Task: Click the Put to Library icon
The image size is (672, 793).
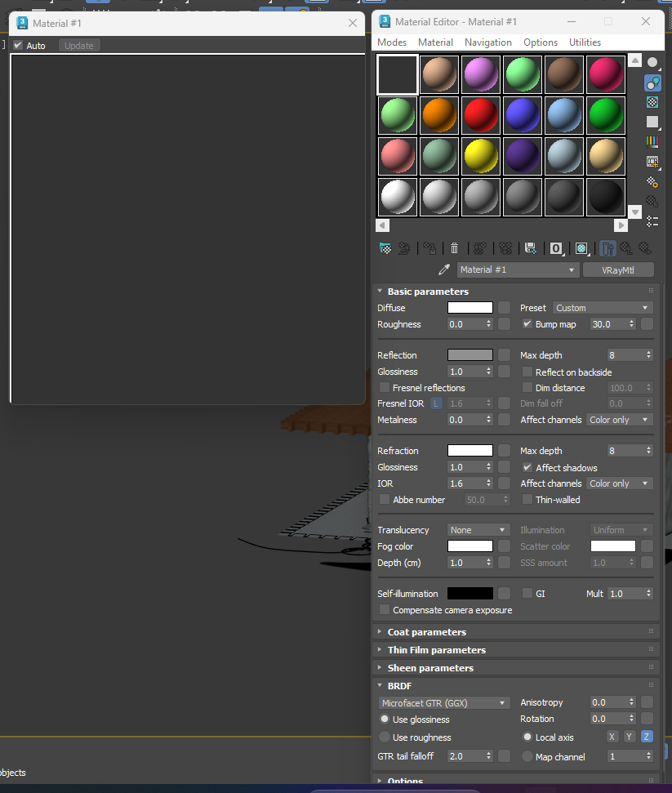Action: [x=531, y=248]
